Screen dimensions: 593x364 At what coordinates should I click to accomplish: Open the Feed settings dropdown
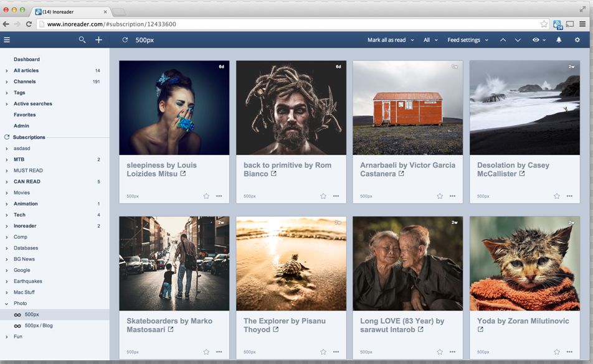point(467,40)
